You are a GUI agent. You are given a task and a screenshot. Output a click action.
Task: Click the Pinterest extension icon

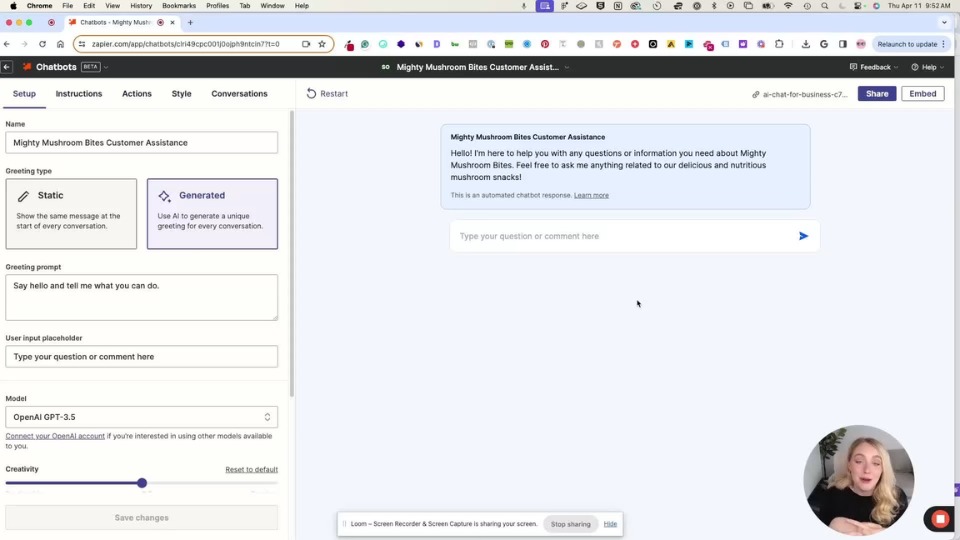pos(545,44)
